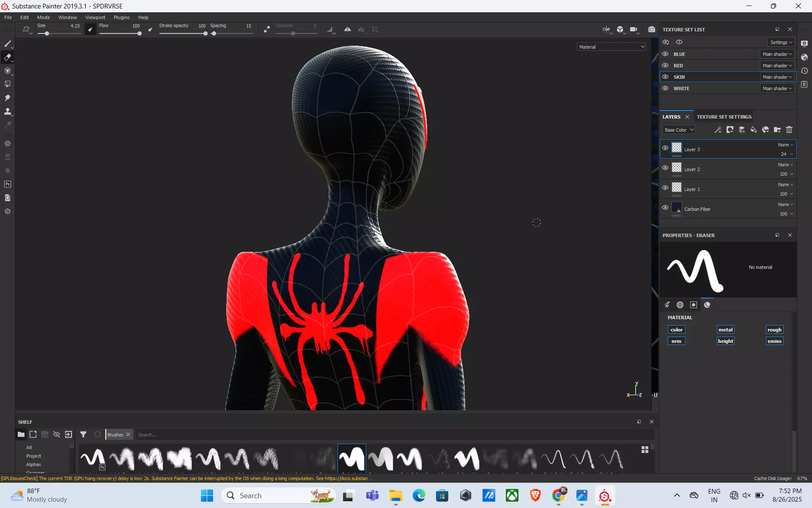Toggle flow pen pressure icon
Viewport: 812px width, 508px height.
tap(150, 30)
